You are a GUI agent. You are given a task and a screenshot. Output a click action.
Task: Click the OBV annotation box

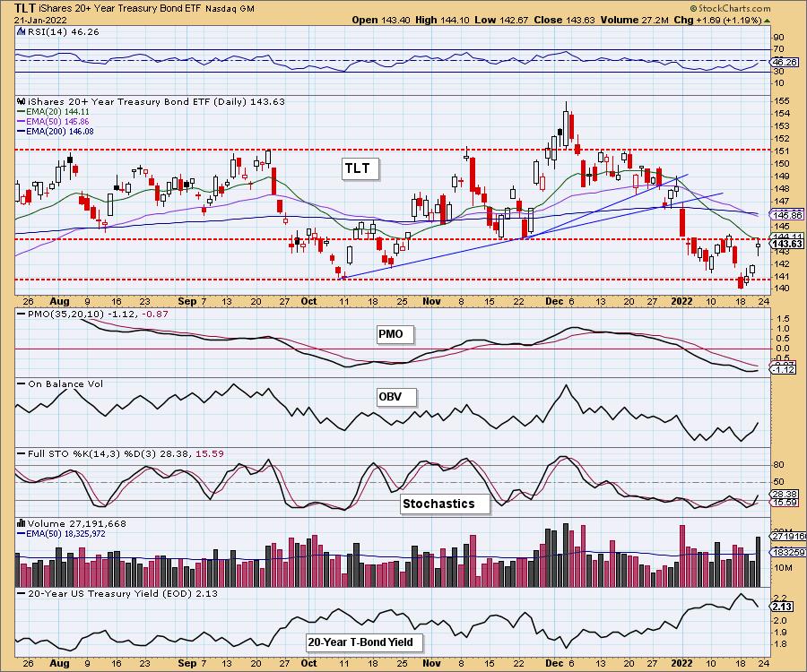395,397
